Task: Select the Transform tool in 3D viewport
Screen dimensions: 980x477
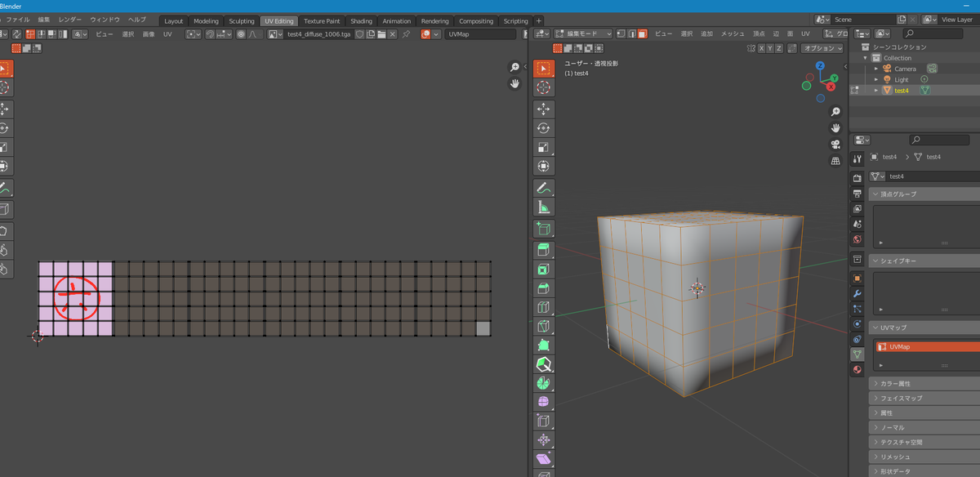Action: point(544,167)
